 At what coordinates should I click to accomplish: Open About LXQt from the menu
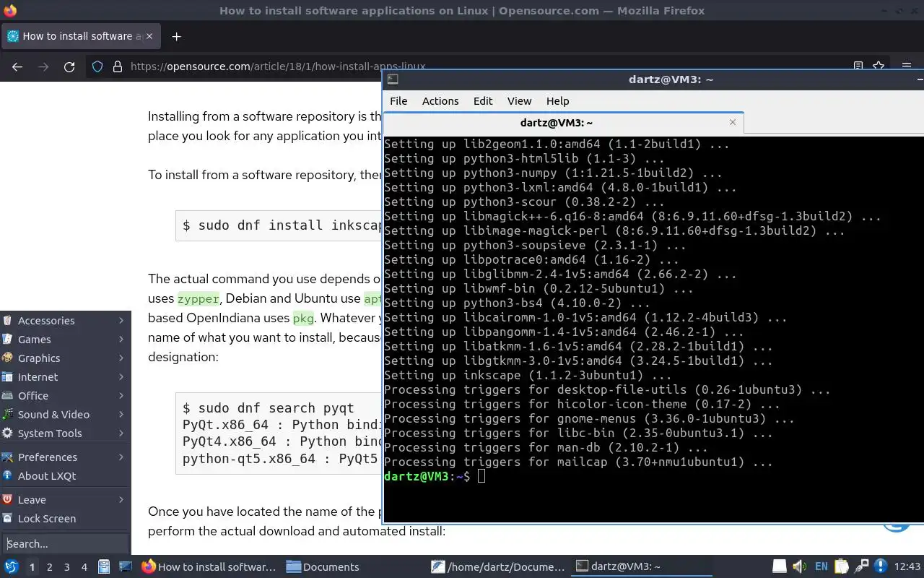65,476
